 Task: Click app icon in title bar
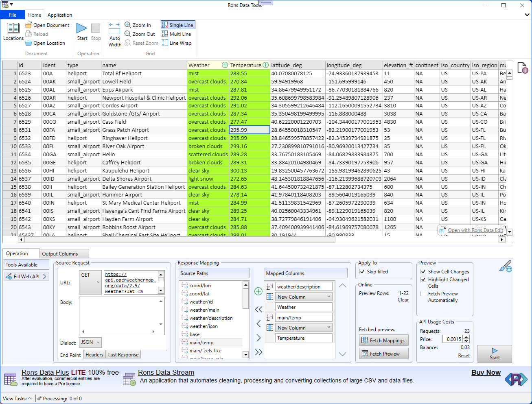[5, 4]
